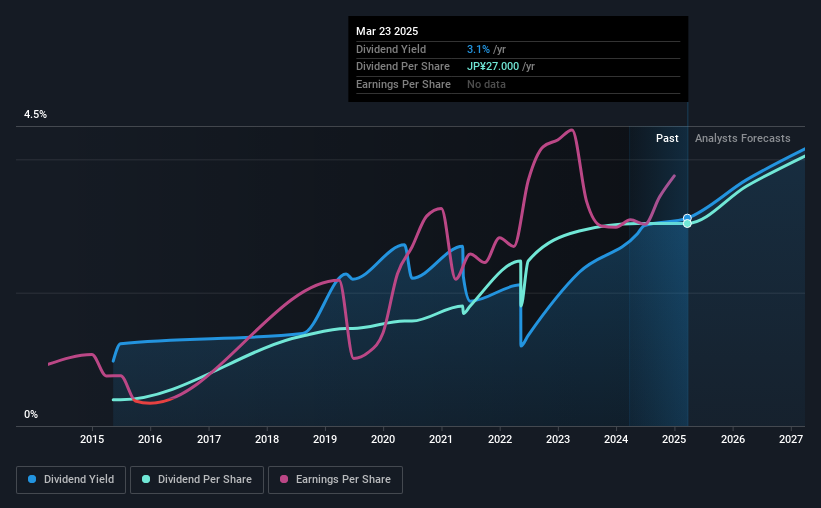Image resolution: width=821 pixels, height=508 pixels.
Task: Click the JP¥27.000 dividend per share value
Action: (x=493, y=67)
